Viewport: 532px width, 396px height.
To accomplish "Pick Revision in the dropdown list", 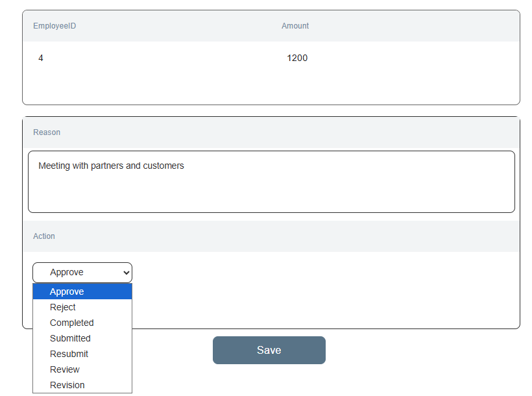I will coord(67,385).
